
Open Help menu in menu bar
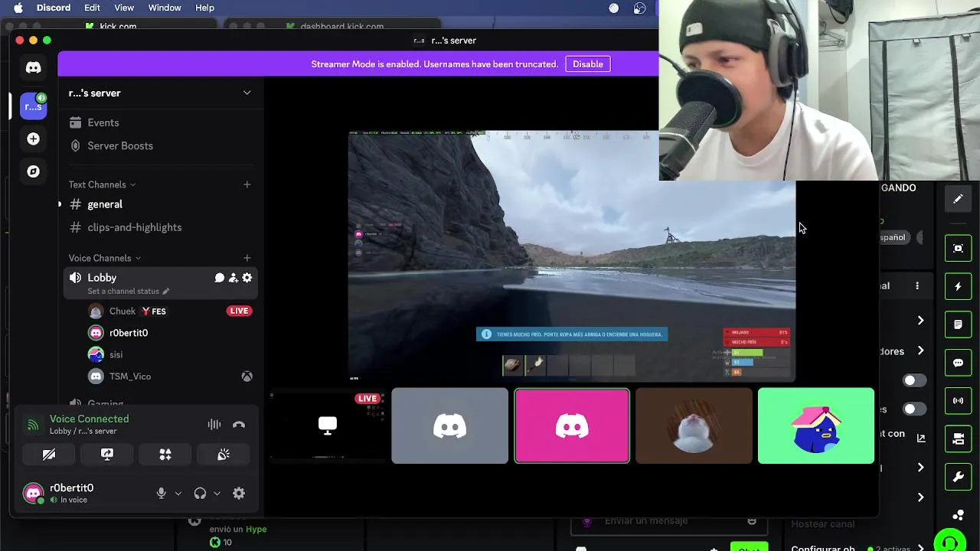204,8
